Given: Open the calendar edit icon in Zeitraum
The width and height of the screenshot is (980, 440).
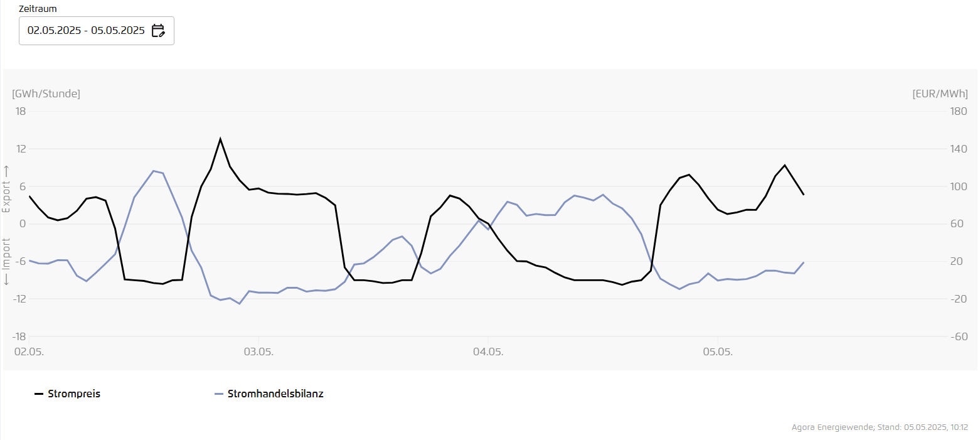Looking at the screenshot, I should point(158,30).
